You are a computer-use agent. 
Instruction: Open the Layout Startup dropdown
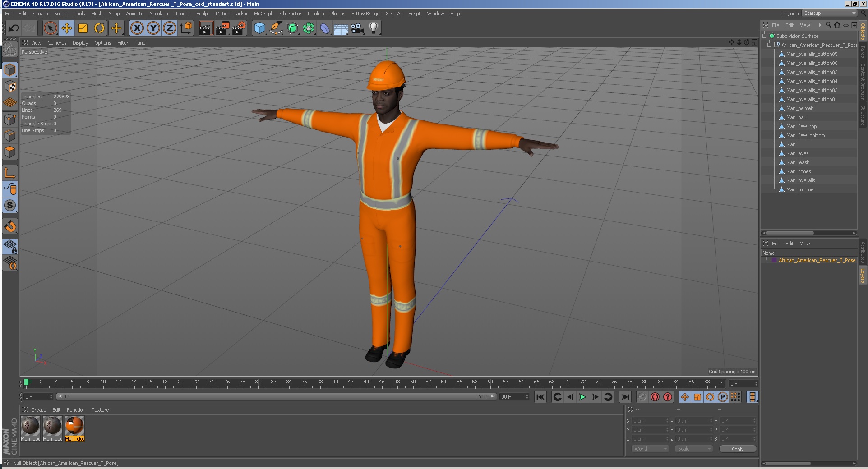pos(829,13)
